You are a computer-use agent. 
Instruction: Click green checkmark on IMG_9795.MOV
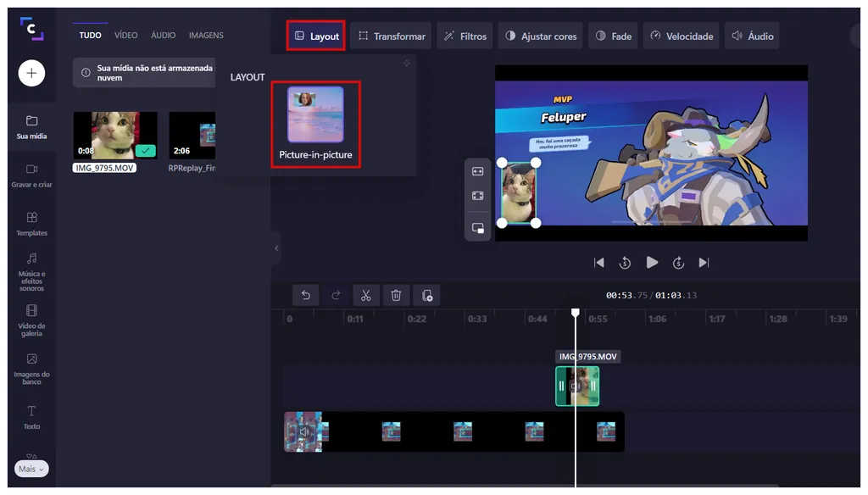point(145,150)
